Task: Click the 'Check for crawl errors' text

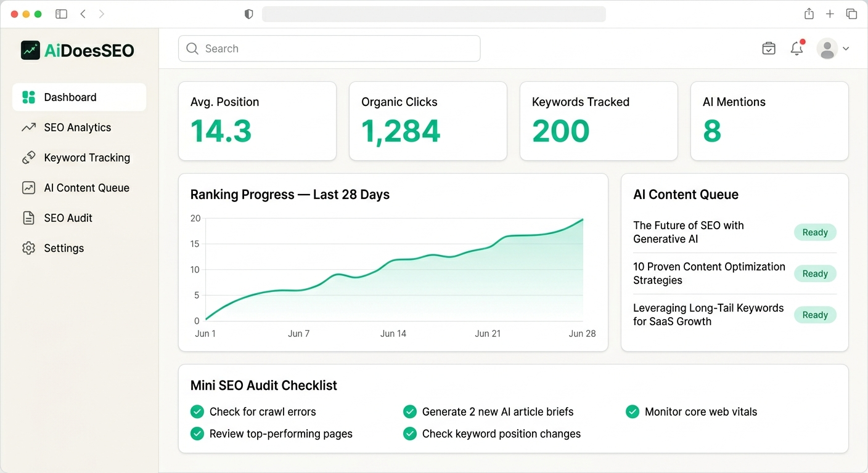Action: point(263,412)
